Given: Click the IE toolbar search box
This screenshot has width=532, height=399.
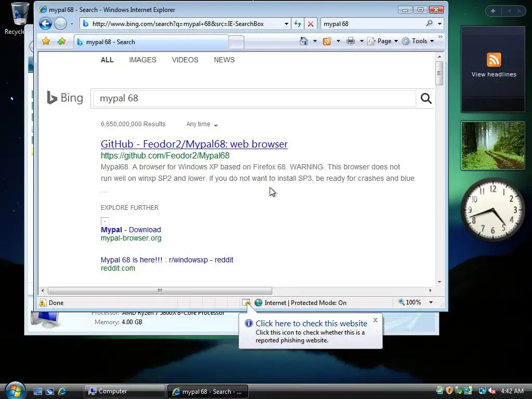Looking at the screenshot, I should click(372, 24).
